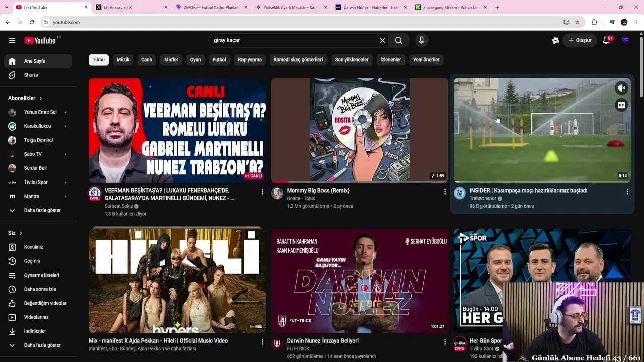This screenshot has height=362, width=644.
Task: Open the FUT-TRICK channel link
Action: (298, 349)
